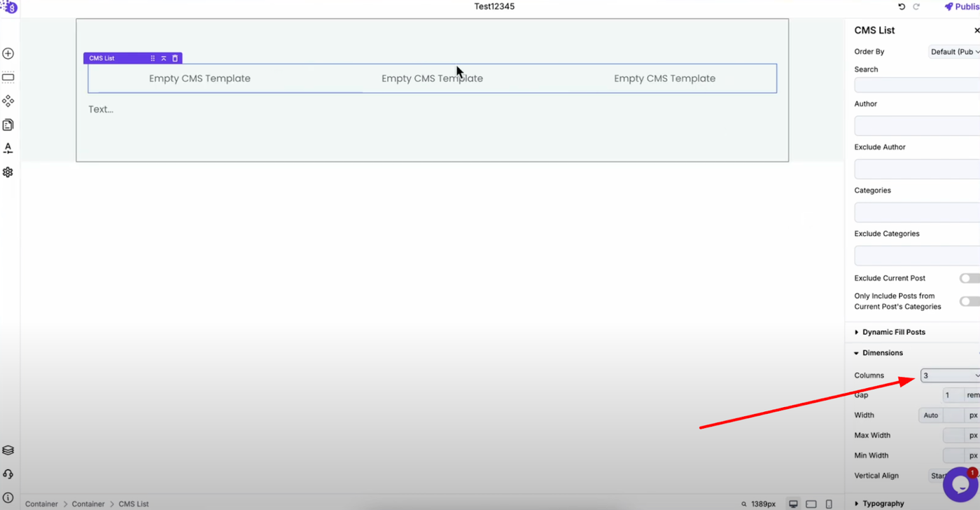Open the settings gear in the sidebar
Image resolution: width=980 pixels, height=510 pixels.
8,172
